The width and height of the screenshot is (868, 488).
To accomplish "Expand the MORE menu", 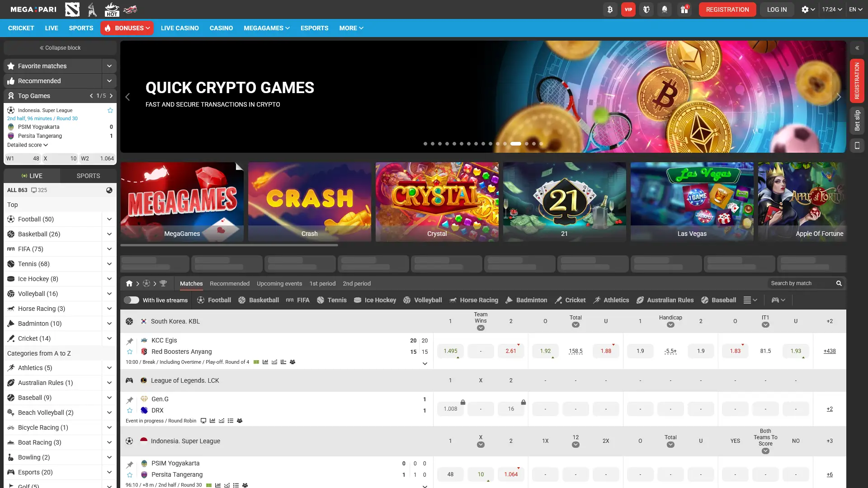I will pyautogui.click(x=351, y=28).
